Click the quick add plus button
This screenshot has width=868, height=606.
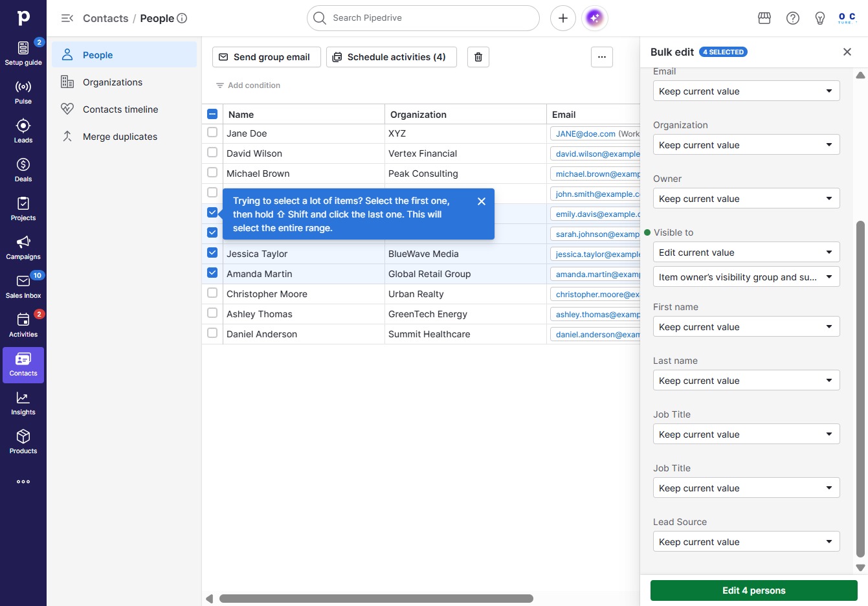pos(563,18)
